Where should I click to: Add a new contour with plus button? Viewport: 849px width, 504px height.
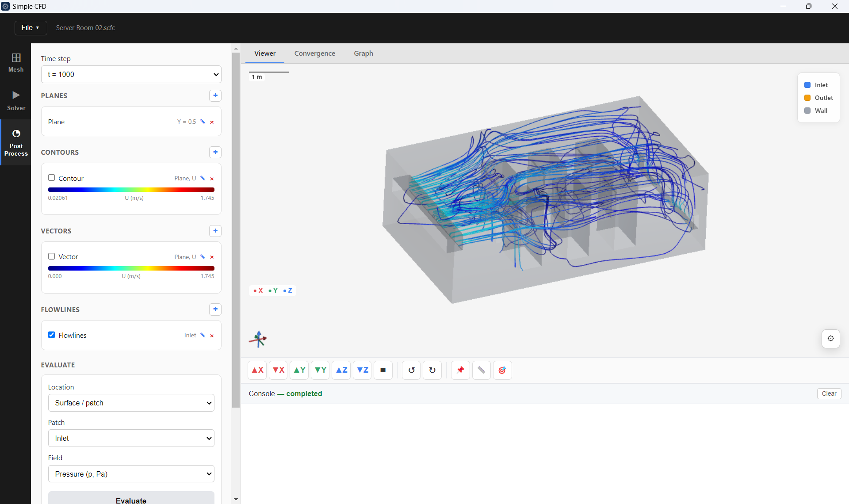[215, 152]
